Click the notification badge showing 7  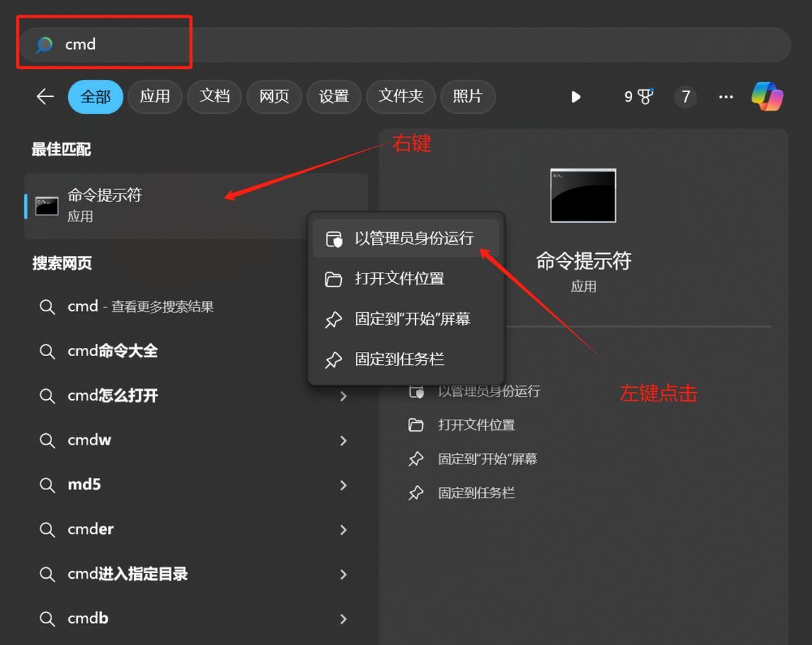pos(685,97)
